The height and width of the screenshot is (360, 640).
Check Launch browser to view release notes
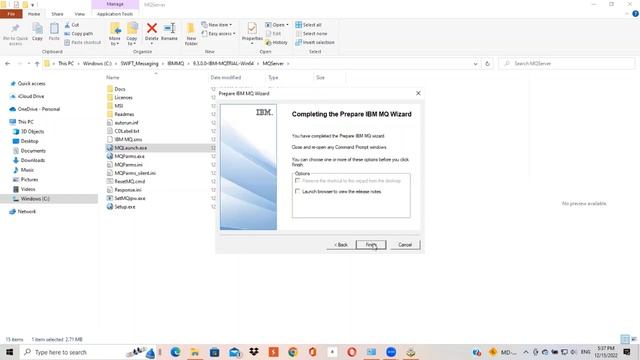pos(298,191)
